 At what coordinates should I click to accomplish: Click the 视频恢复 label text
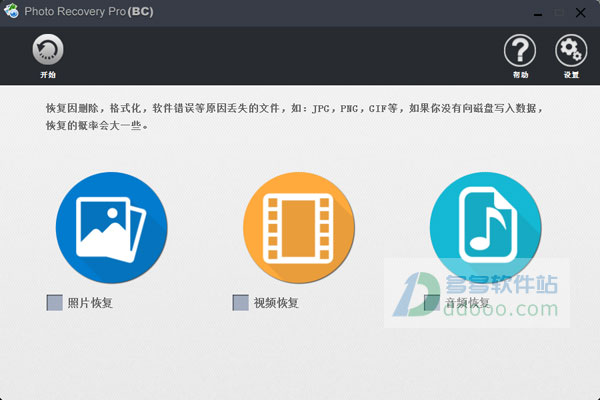(x=276, y=303)
